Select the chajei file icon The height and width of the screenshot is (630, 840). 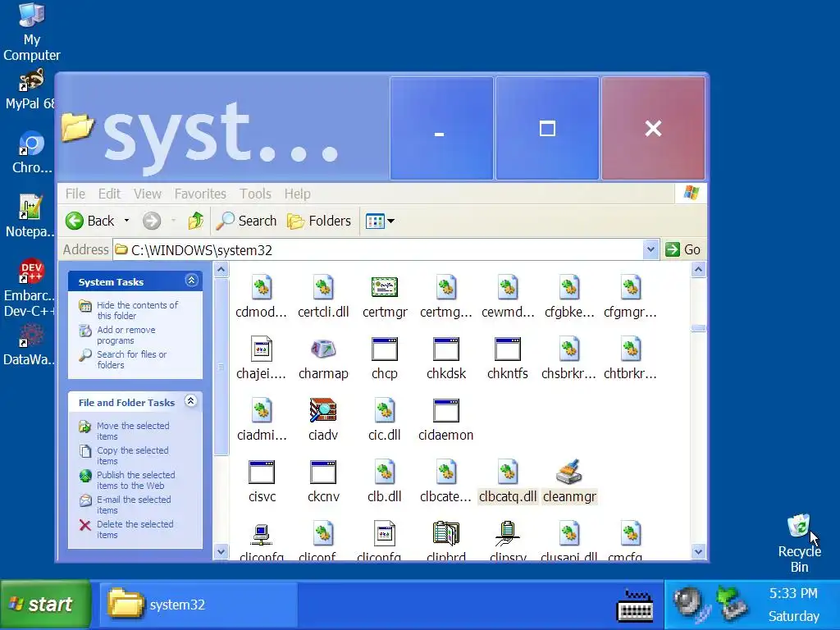[262, 349]
